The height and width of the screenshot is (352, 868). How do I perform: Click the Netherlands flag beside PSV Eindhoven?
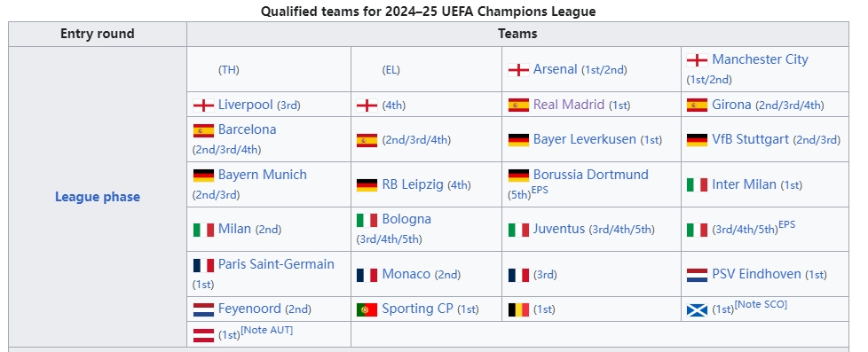tap(697, 275)
